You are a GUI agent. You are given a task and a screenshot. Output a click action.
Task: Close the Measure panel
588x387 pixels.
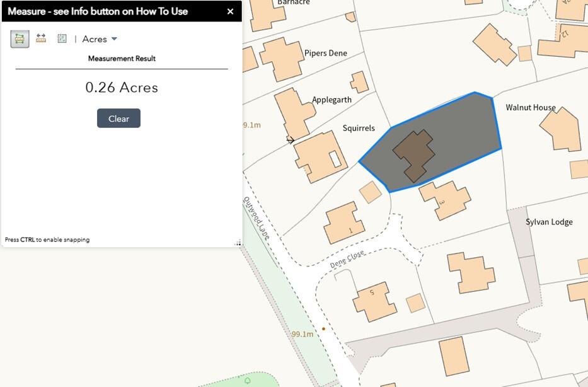230,11
